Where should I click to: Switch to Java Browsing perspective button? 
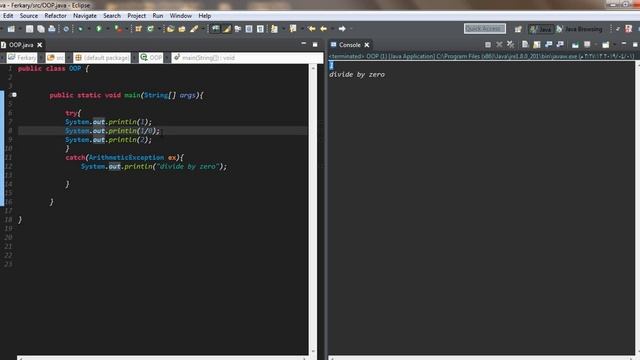click(580, 29)
